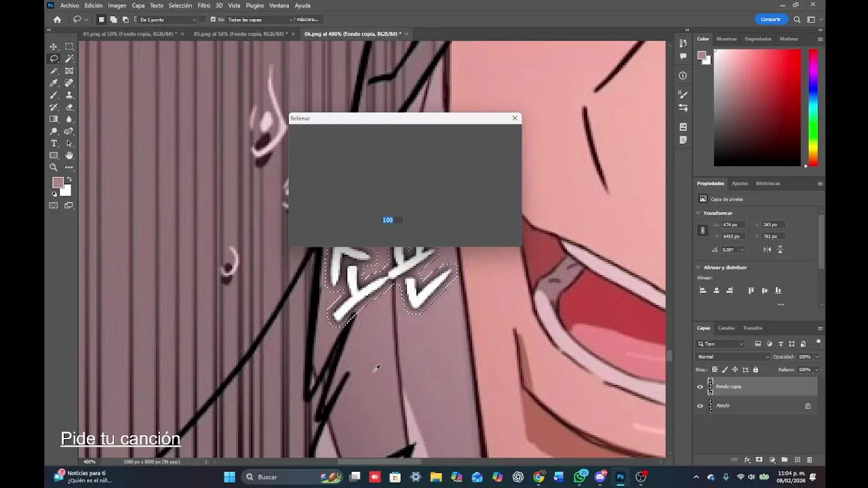Image resolution: width=868 pixels, height=488 pixels.
Task: Select the Frame tool
Action: pyautogui.click(x=69, y=71)
